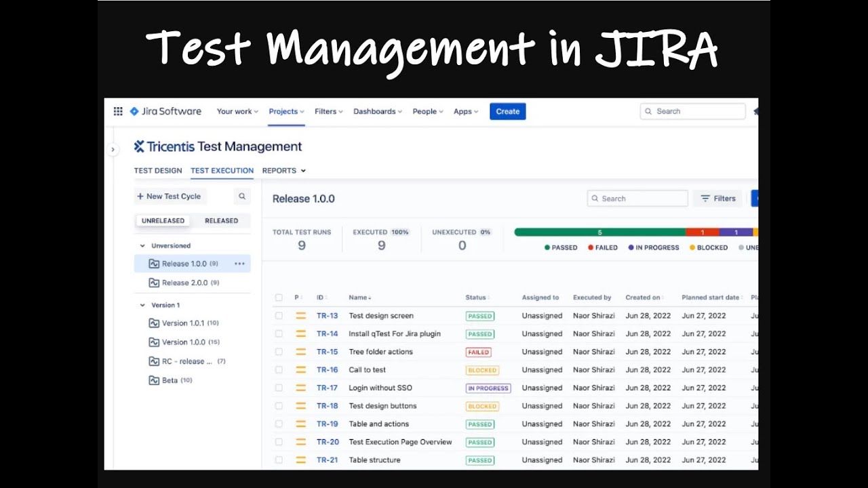Open the Your work dropdown
868x488 pixels.
(237, 112)
